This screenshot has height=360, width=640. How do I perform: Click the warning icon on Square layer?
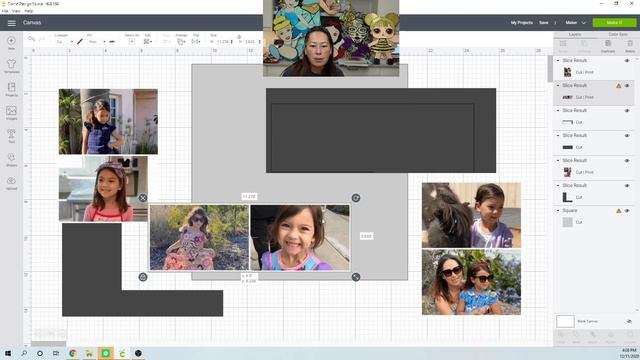[618, 211]
